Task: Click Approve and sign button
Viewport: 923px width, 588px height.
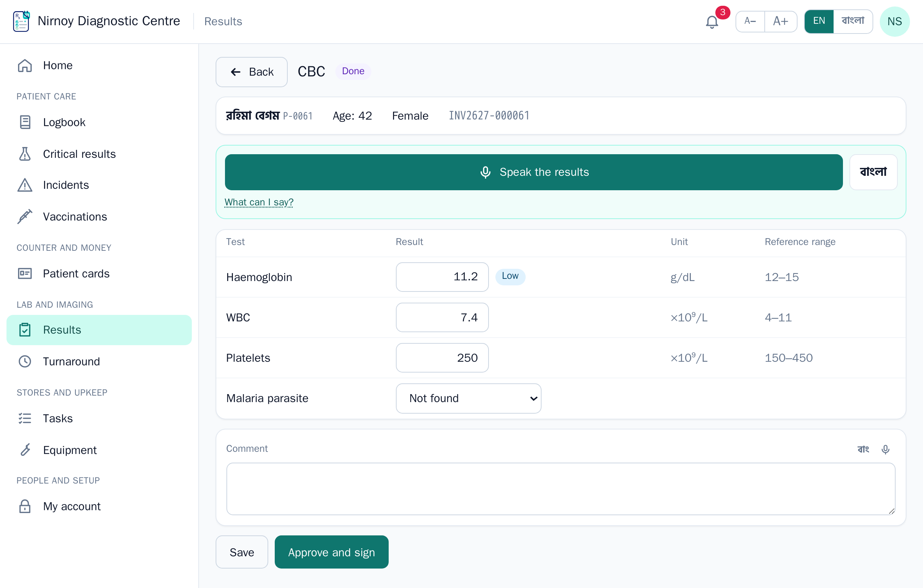Action: click(332, 552)
